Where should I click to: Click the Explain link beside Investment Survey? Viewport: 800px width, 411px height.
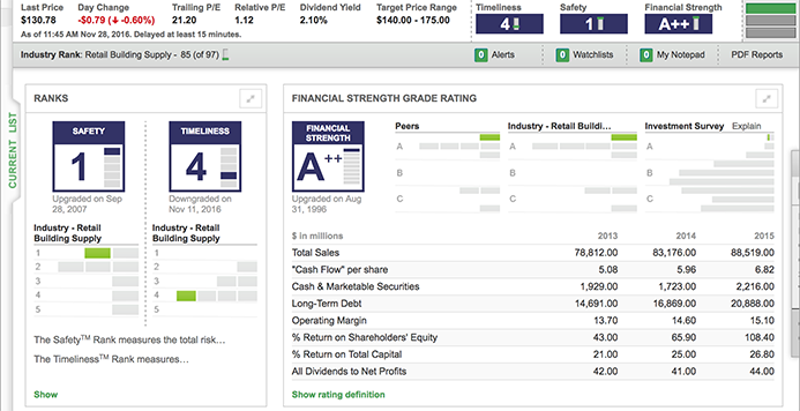click(745, 127)
